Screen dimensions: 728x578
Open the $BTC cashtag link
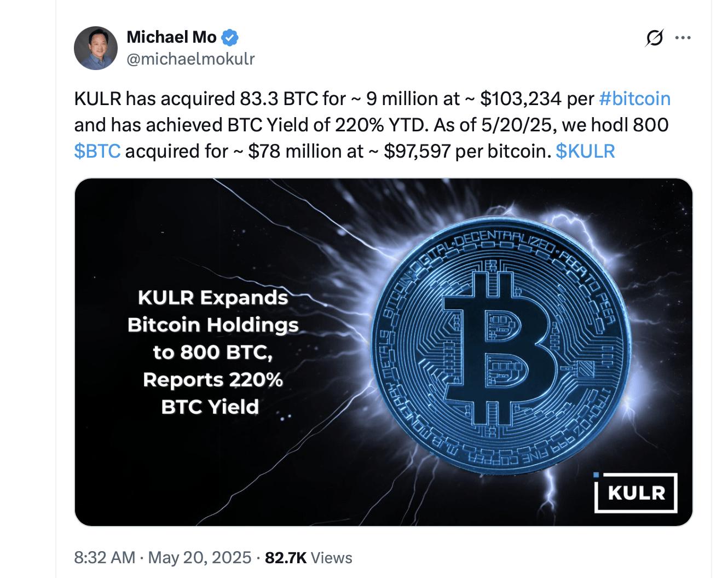click(97, 151)
